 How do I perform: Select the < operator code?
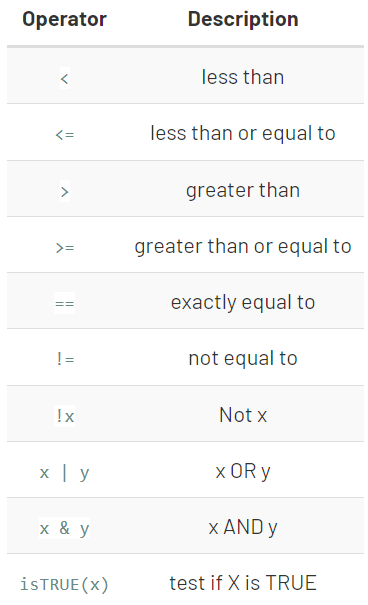[65, 79]
